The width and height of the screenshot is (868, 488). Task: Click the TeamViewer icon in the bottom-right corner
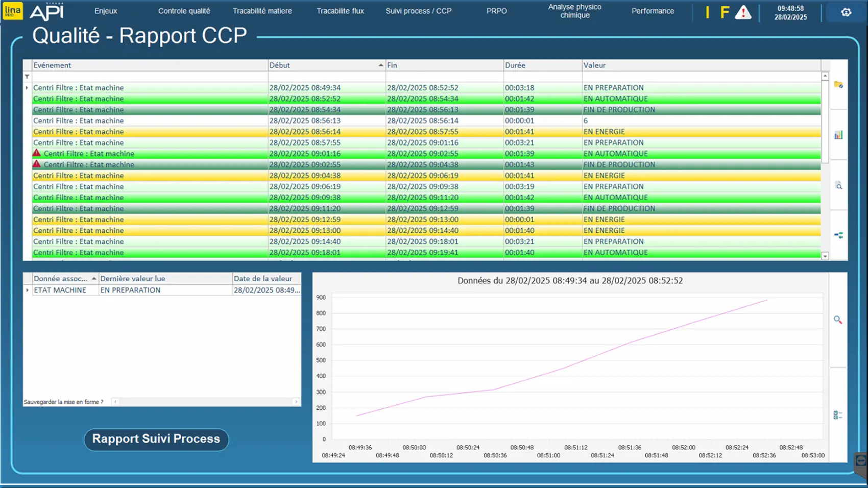[861, 461]
